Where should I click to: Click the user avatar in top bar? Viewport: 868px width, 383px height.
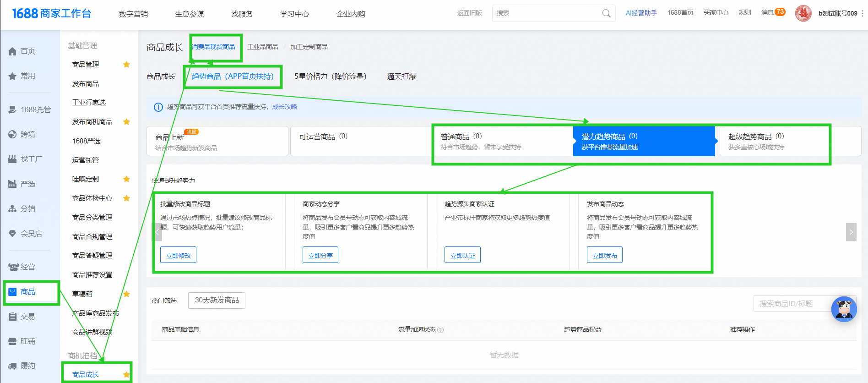tap(803, 13)
